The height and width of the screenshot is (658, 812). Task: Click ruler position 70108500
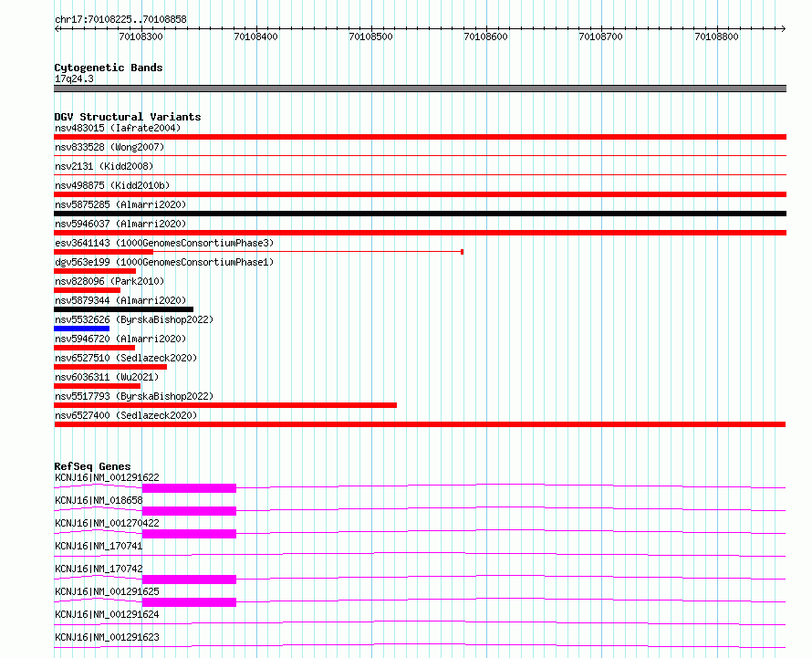(370, 37)
